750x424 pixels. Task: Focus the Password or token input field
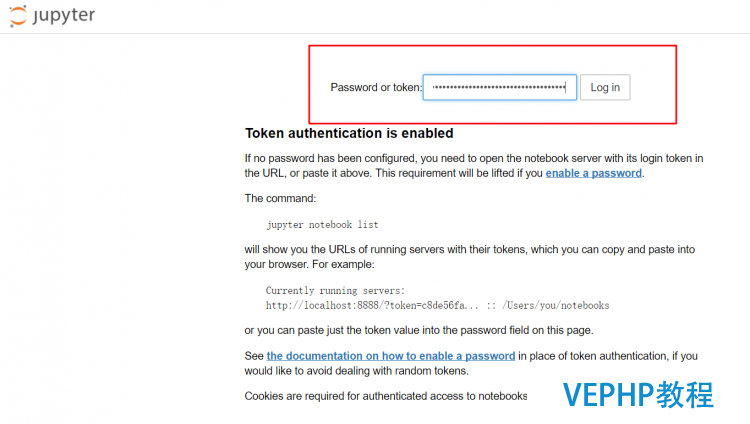[499, 87]
